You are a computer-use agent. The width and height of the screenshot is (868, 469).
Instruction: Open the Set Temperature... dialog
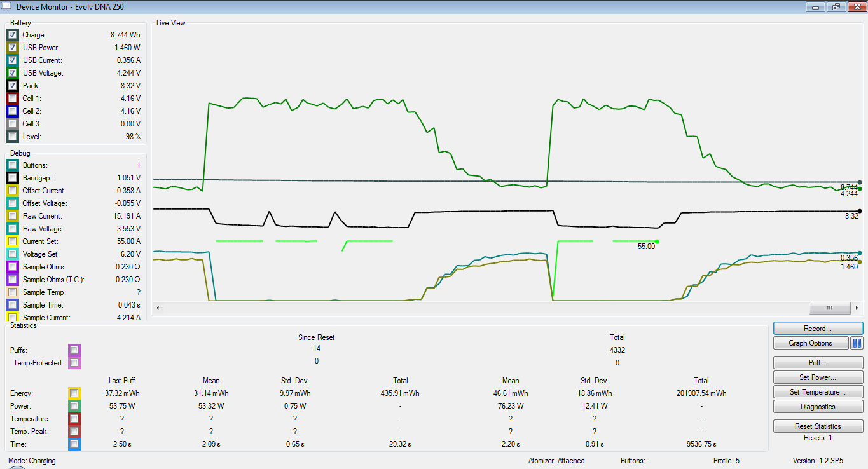(x=818, y=392)
